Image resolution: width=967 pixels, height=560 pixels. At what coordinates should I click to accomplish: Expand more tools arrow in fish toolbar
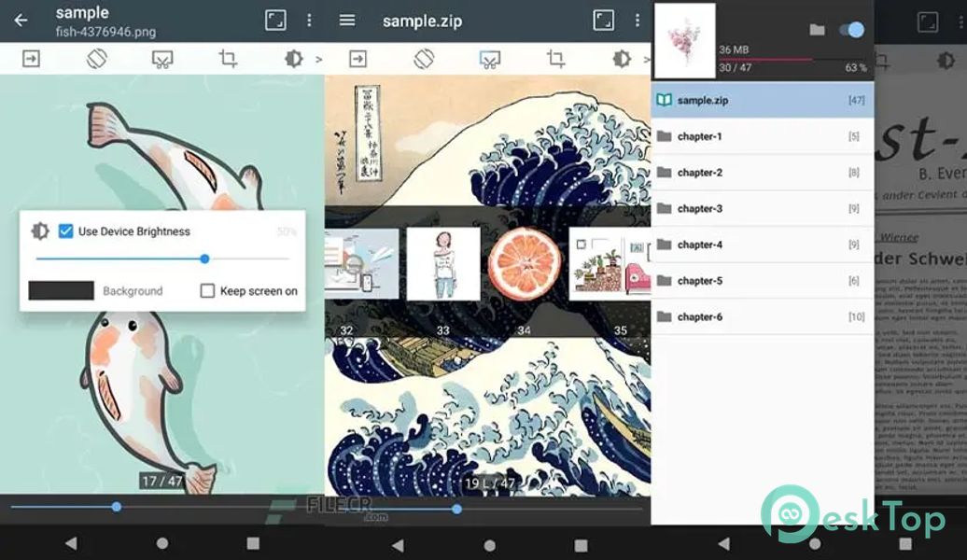(x=319, y=59)
